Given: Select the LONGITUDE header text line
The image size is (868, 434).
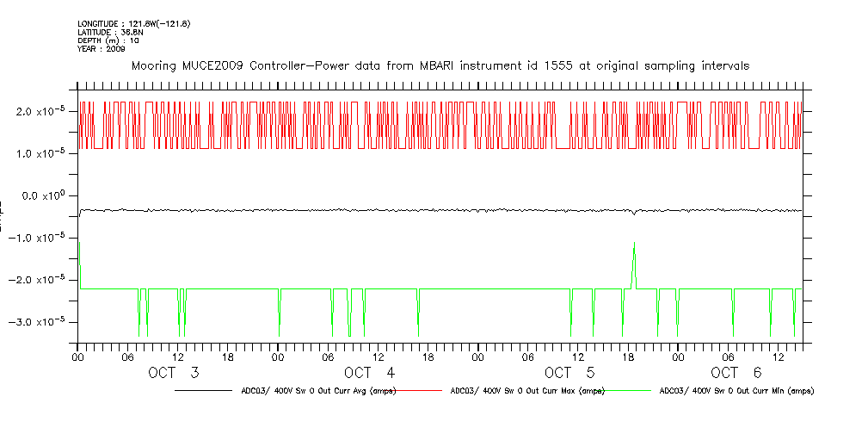Looking at the screenshot, I should (133, 23).
